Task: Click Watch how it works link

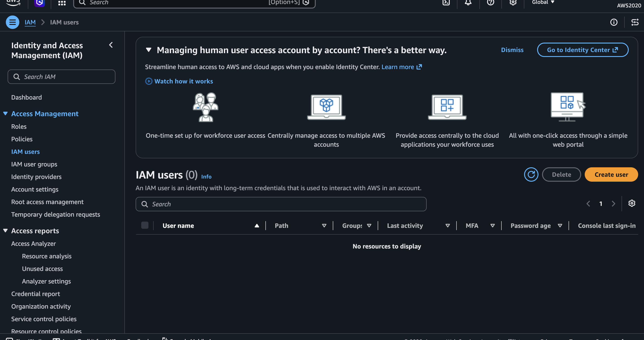Action: coord(183,81)
